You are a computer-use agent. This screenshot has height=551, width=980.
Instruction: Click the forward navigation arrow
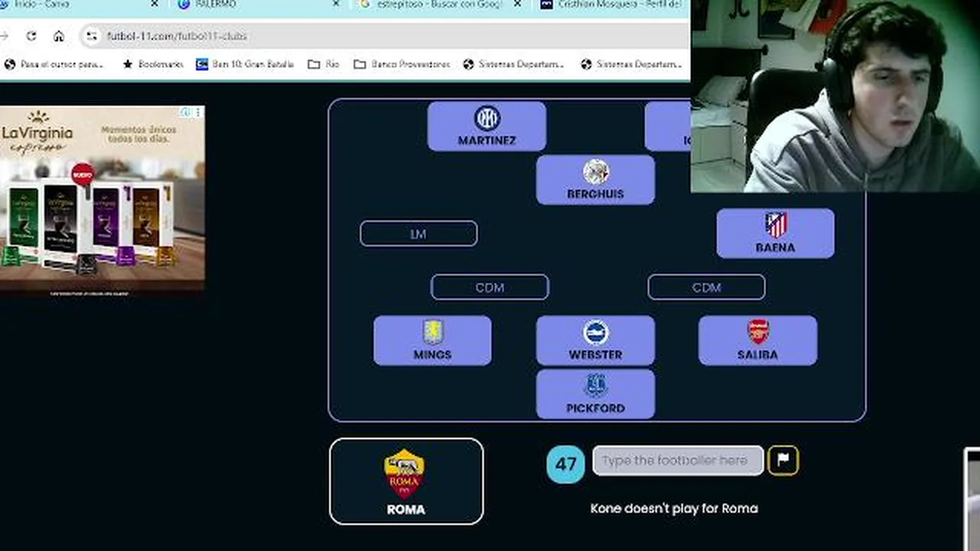click(5, 36)
